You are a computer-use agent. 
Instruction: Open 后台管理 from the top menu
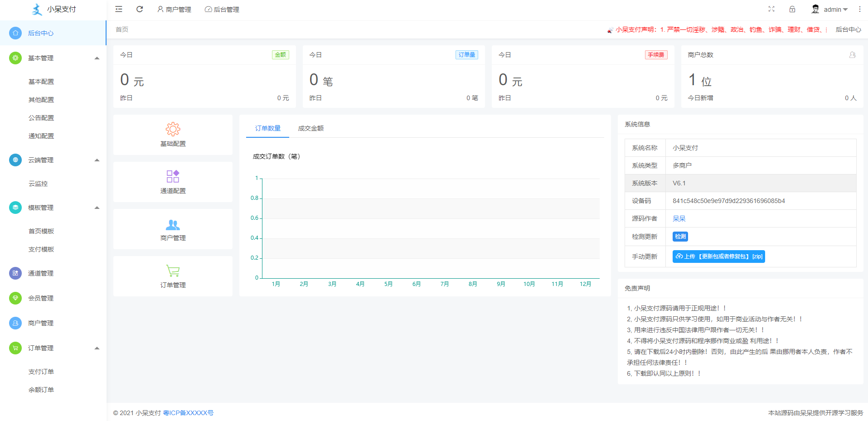pyautogui.click(x=222, y=9)
